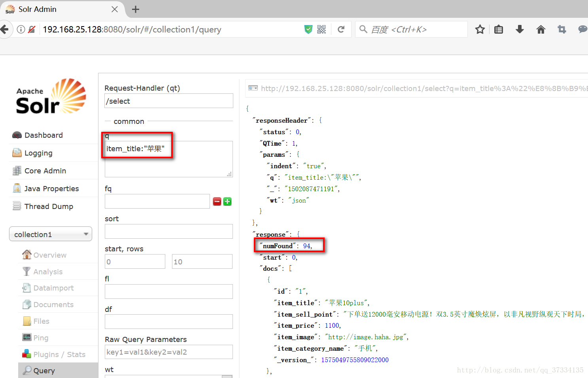Click the Documents icon
This screenshot has width=588, height=378.
27,304
